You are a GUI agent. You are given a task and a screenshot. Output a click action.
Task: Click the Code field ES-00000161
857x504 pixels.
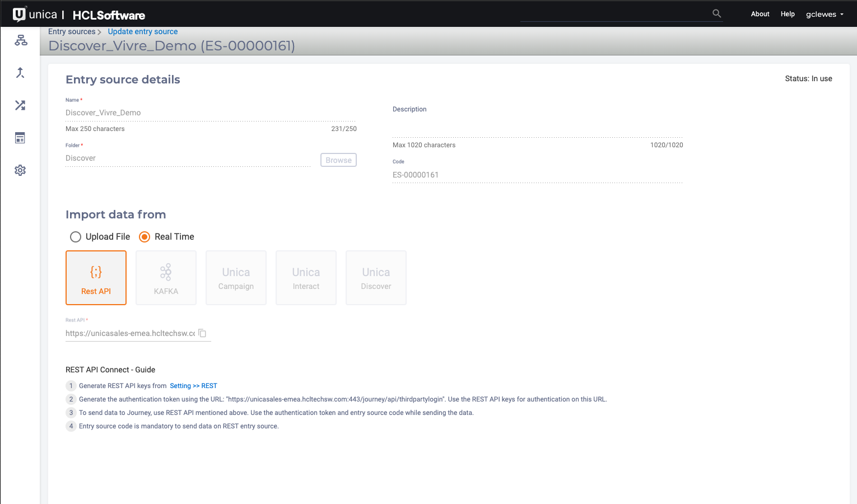click(538, 175)
